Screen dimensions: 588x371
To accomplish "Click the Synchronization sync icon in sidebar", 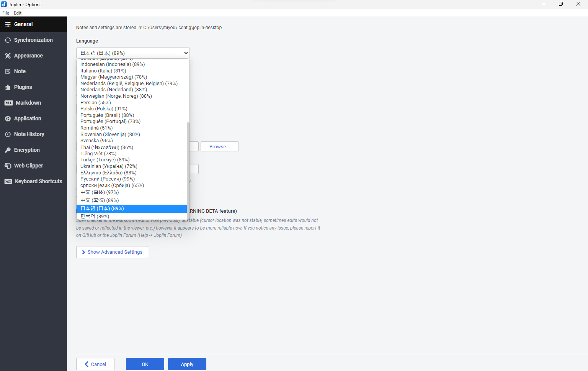I will click(8, 40).
